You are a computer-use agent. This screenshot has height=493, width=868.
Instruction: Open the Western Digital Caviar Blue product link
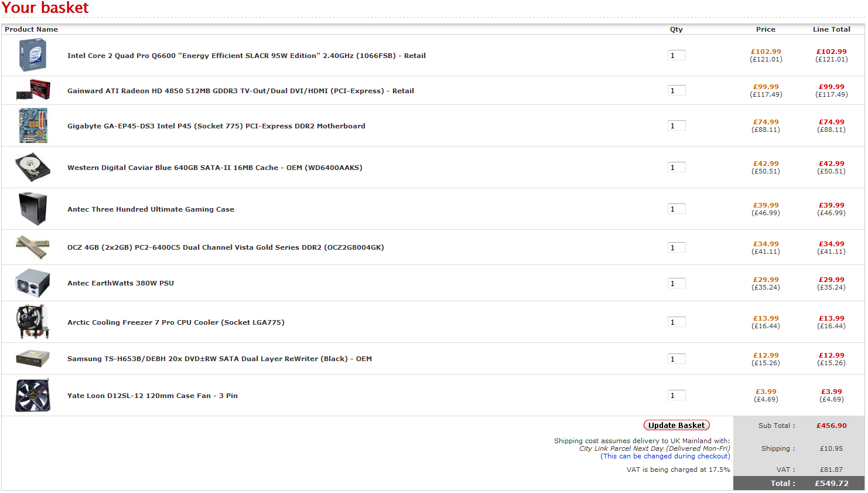pos(214,168)
